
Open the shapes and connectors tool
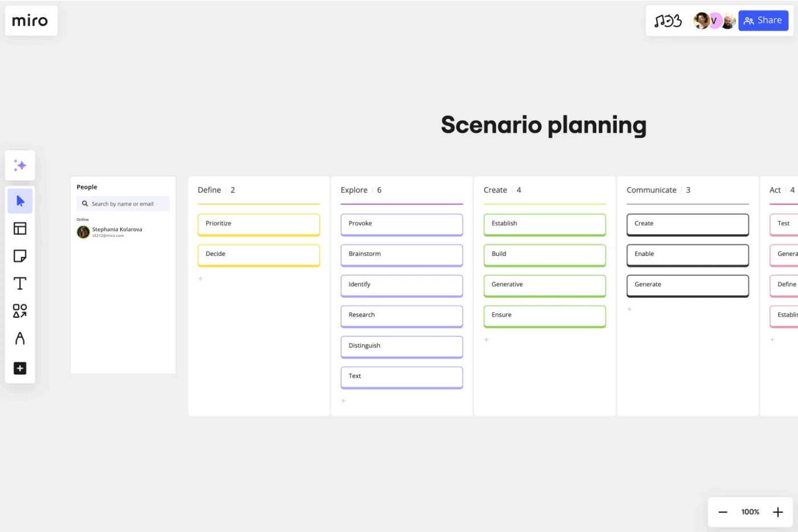(20, 310)
